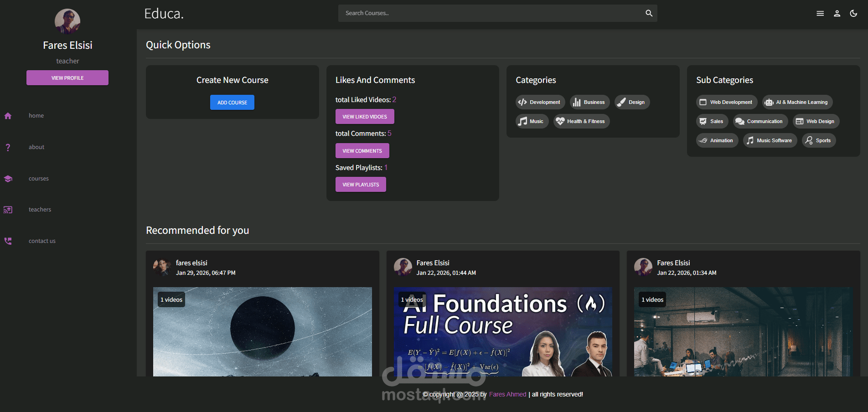
Task: Click the total Comments count 5
Action: pyautogui.click(x=389, y=133)
